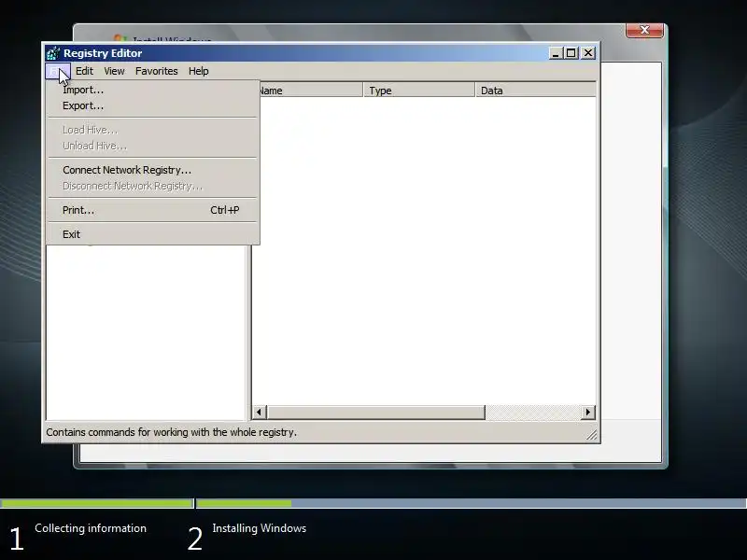Viewport: 747px width, 560px height.
Task: Open the Edit menu
Action: (x=84, y=71)
